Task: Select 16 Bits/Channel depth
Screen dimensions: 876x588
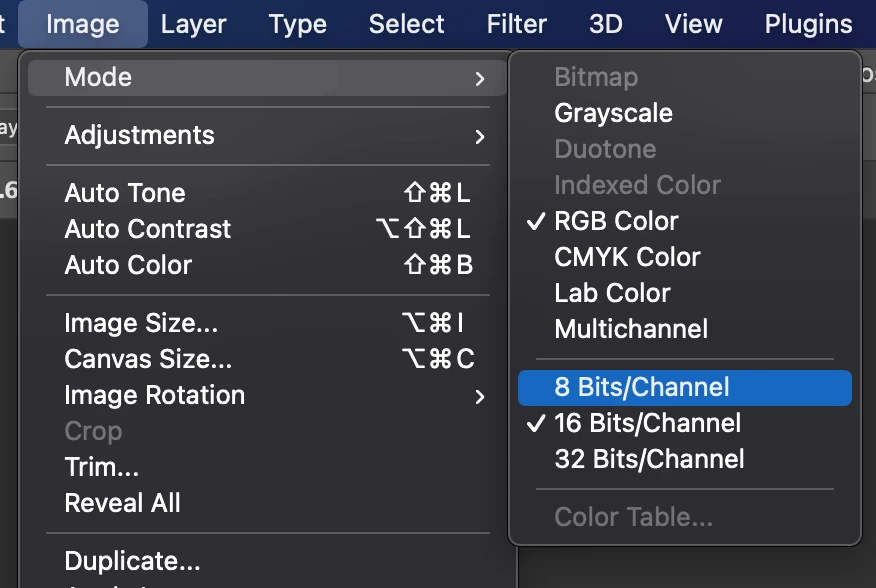Action: [648, 423]
